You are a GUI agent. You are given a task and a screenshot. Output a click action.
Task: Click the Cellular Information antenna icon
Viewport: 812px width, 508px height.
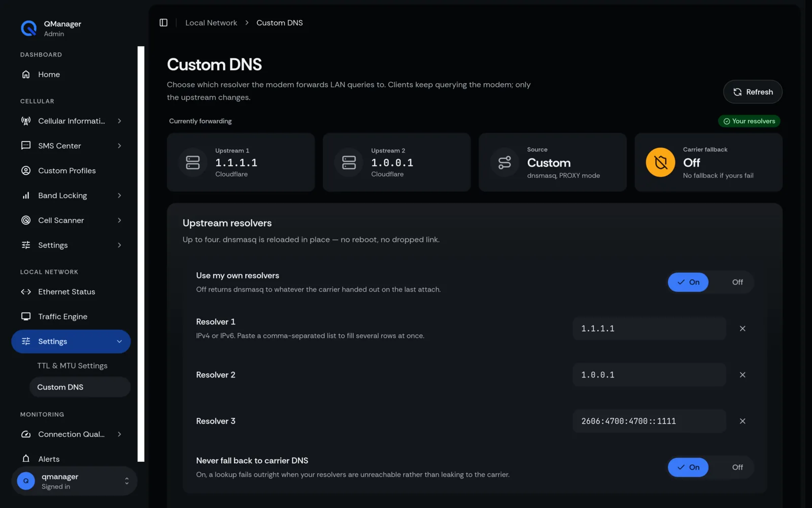click(26, 121)
